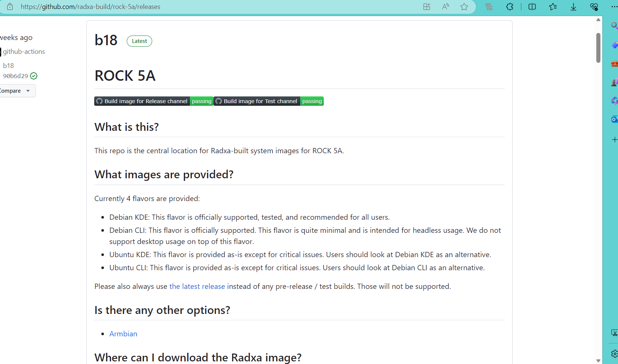Add page to favorites with star icon
The width and height of the screenshot is (618, 364).
click(464, 7)
